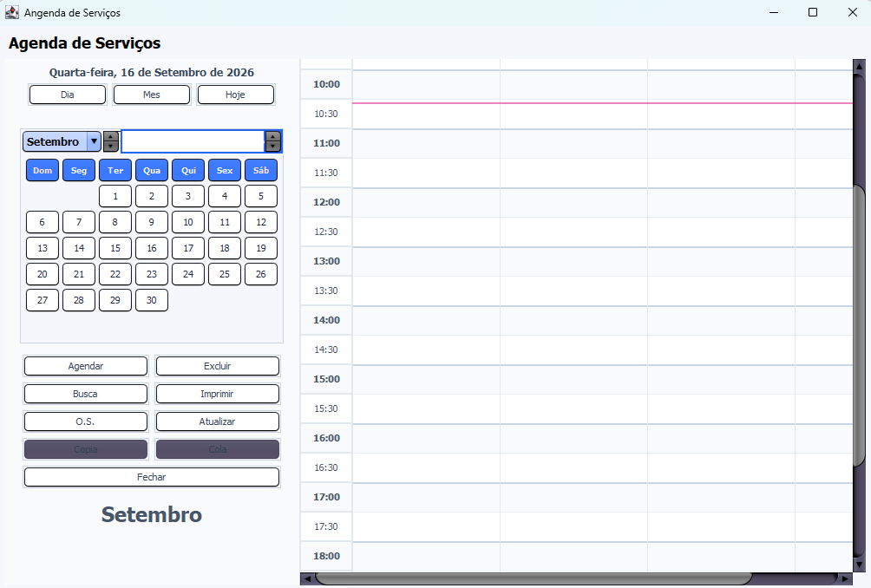
Task: Click the Ter weekday header
Action: point(115,171)
